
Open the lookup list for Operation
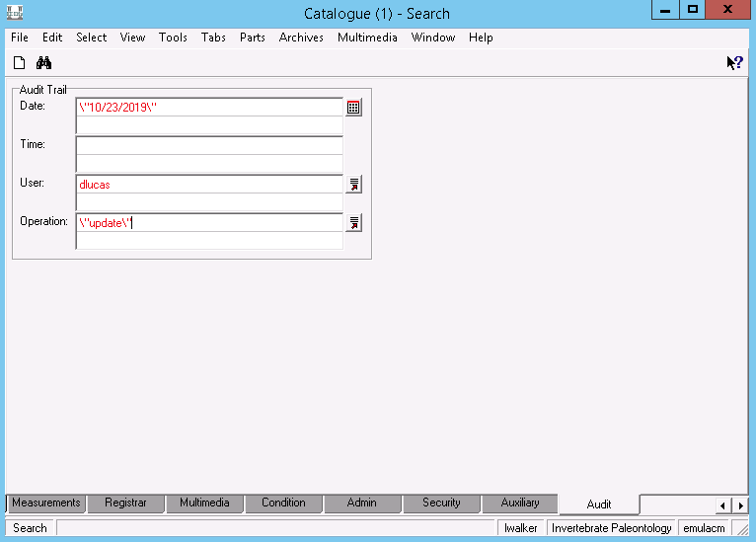tap(353, 223)
